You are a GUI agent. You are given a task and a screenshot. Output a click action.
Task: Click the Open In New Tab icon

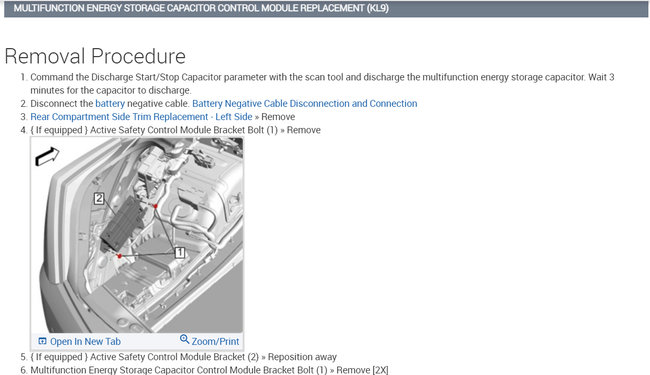pos(42,341)
